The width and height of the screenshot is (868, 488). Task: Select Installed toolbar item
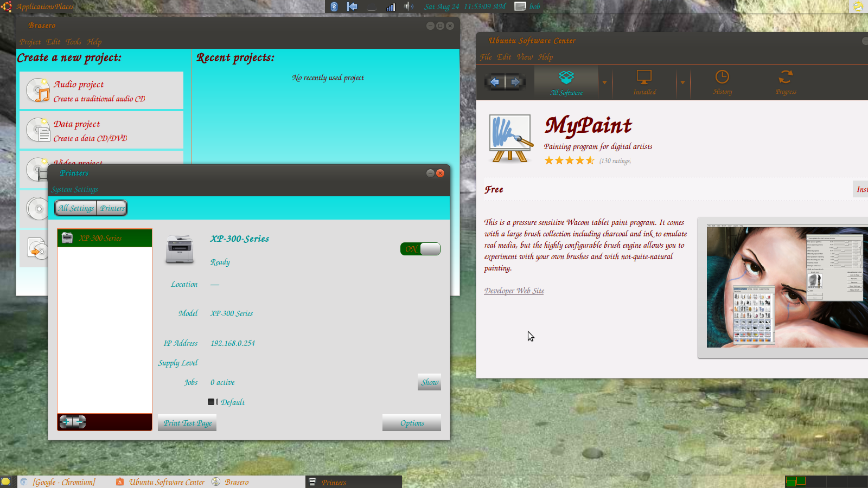(644, 82)
